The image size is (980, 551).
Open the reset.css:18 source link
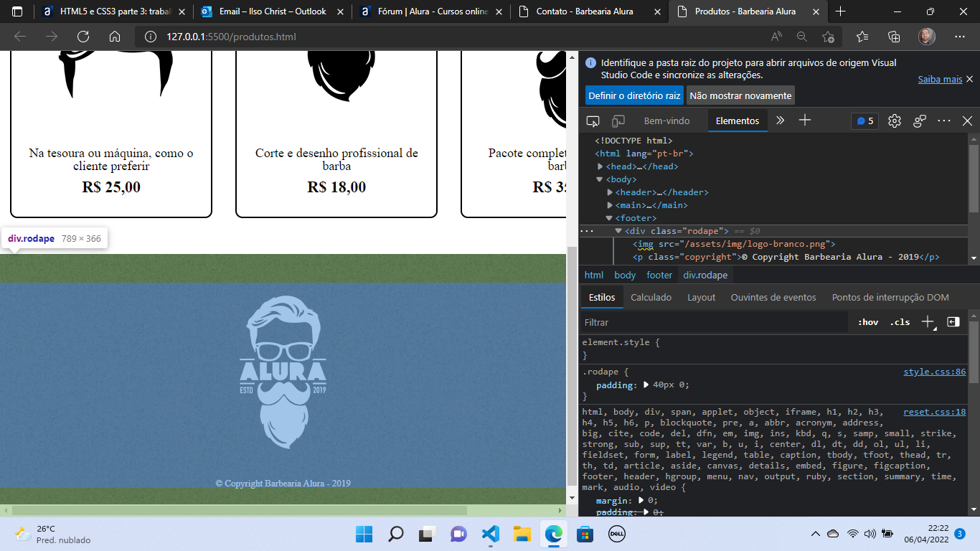(x=935, y=412)
